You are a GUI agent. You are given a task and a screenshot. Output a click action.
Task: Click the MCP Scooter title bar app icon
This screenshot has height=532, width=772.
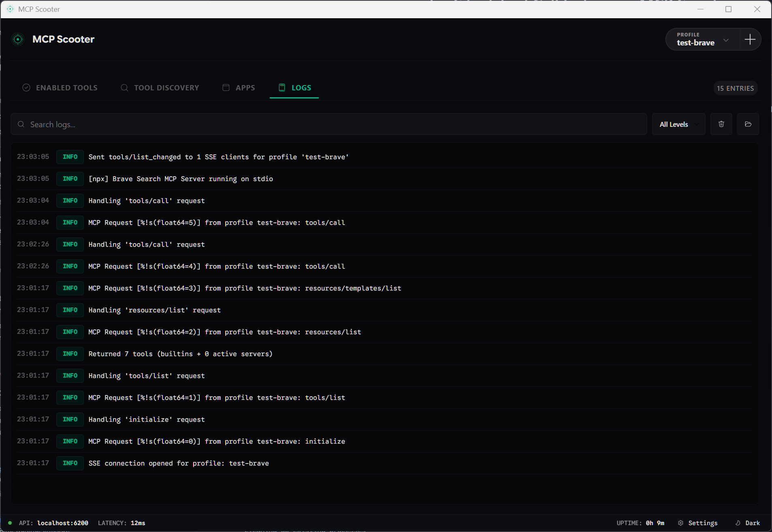click(10, 9)
